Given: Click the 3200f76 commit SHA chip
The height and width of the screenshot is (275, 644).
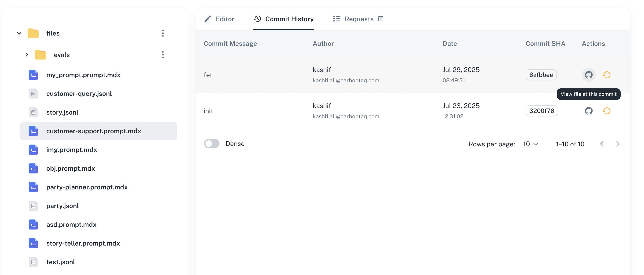Looking at the screenshot, I should click(542, 111).
